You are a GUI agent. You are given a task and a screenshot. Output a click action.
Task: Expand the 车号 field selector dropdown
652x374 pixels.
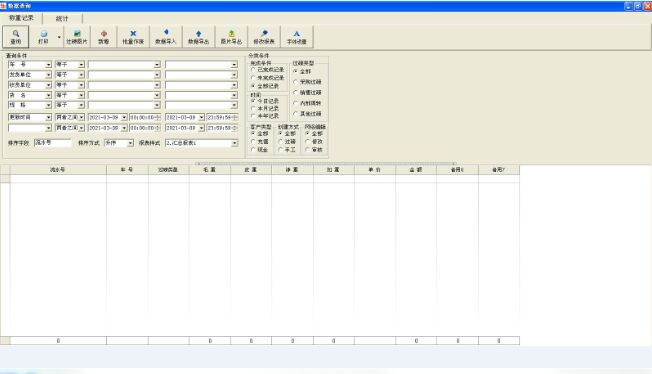(48, 65)
